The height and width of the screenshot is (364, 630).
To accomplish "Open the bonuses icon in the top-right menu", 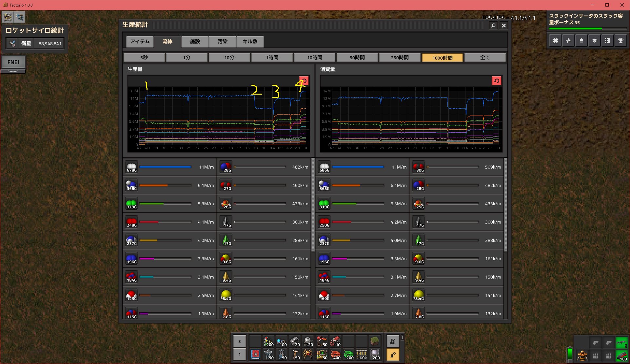I will (x=581, y=41).
